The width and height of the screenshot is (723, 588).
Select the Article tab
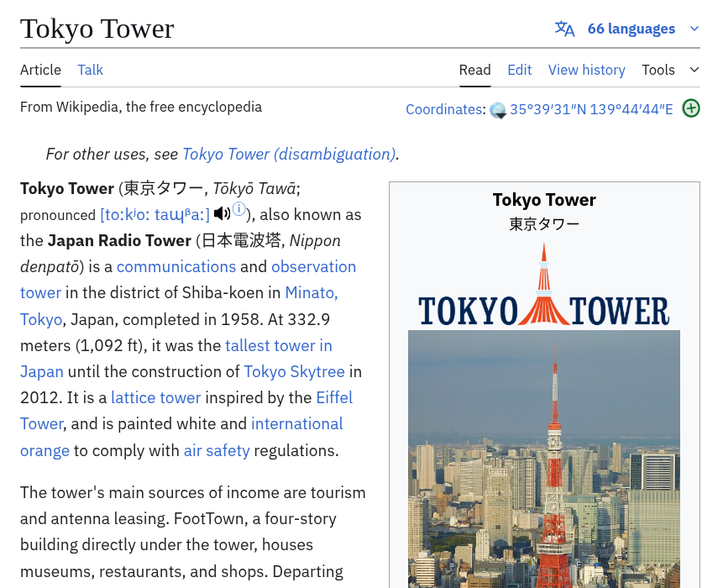(x=40, y=70)
